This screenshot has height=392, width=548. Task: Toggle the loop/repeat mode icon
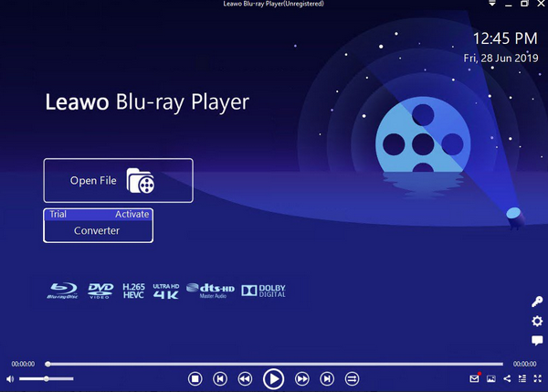352,378
